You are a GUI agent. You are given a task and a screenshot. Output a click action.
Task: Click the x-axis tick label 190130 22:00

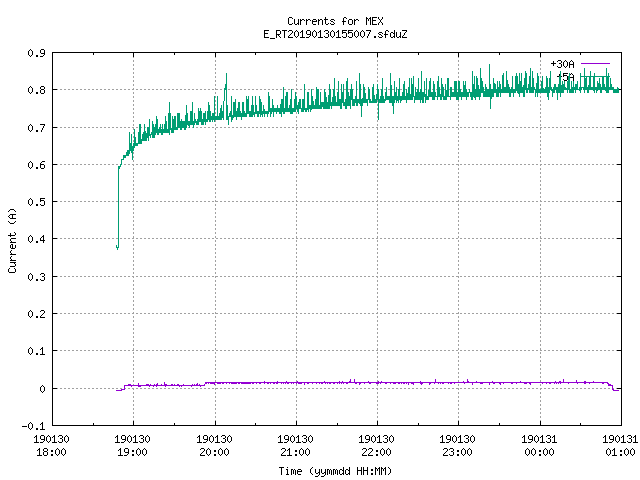click(x=376, y=446)
